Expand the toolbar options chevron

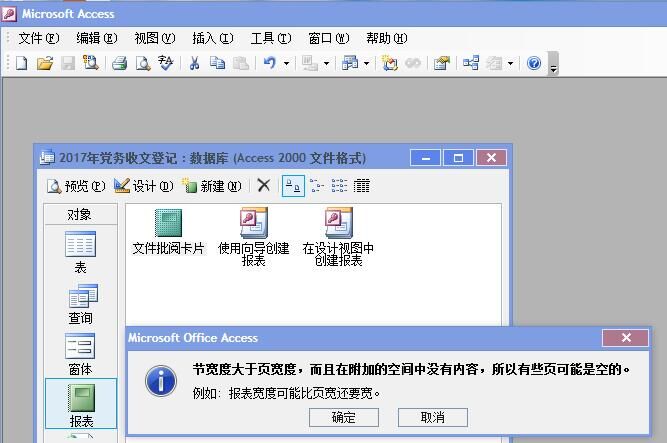[553, 64]
